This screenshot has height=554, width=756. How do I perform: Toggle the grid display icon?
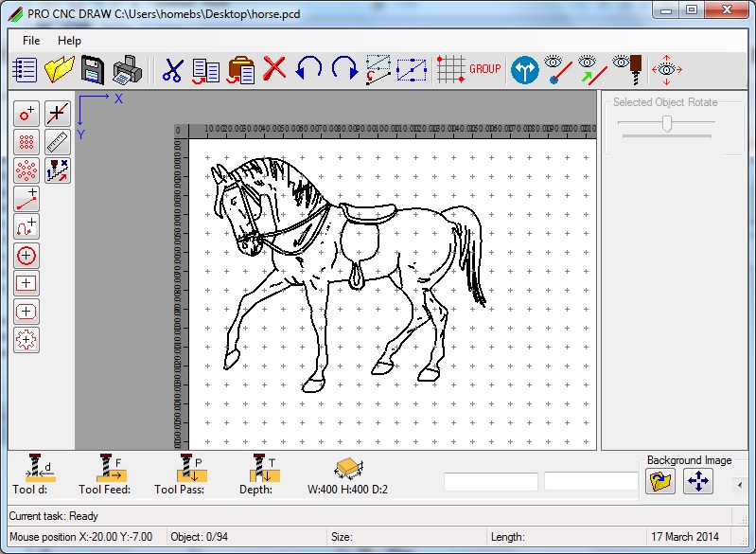[x=451, y=69]
